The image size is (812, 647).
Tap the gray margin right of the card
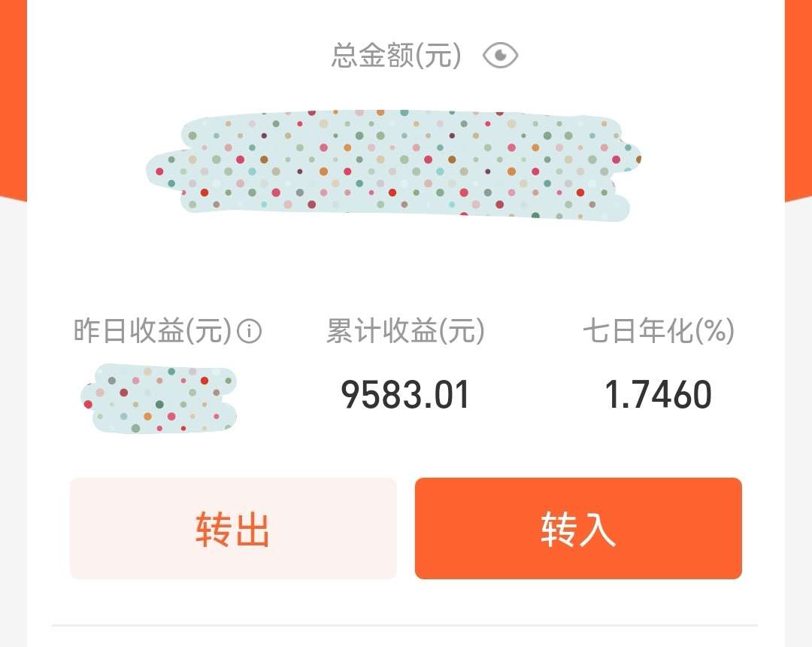[798, 425]
